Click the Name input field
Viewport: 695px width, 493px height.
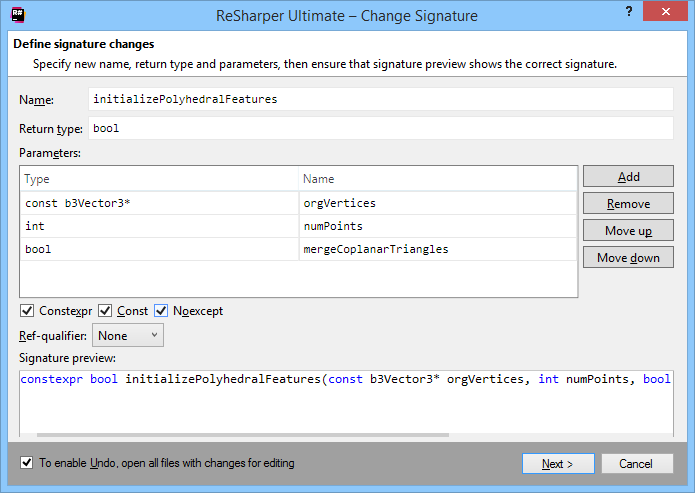point(380,100)
